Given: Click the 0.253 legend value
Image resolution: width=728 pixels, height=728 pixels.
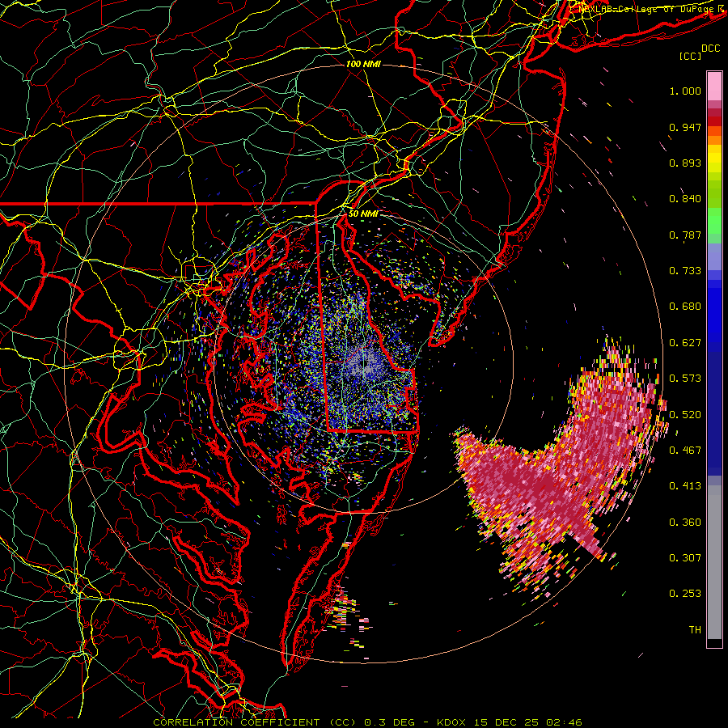Looking at the screenshot, I should point(685,594).
